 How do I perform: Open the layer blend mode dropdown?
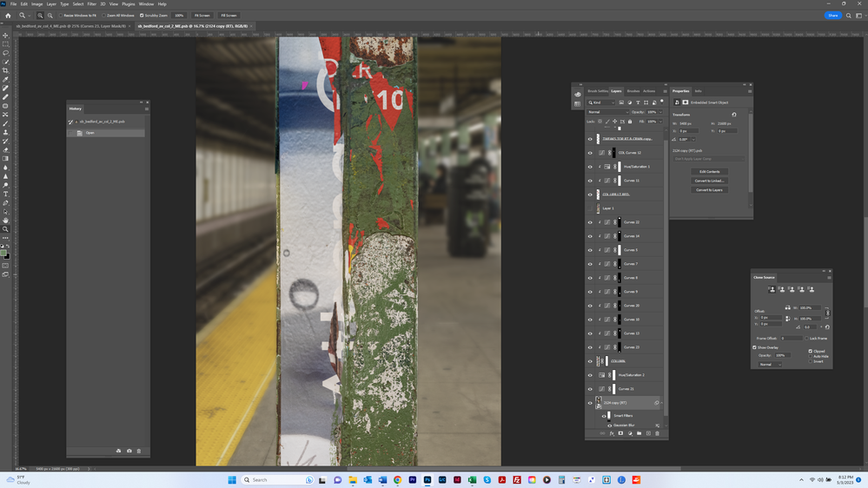point(606,112)
